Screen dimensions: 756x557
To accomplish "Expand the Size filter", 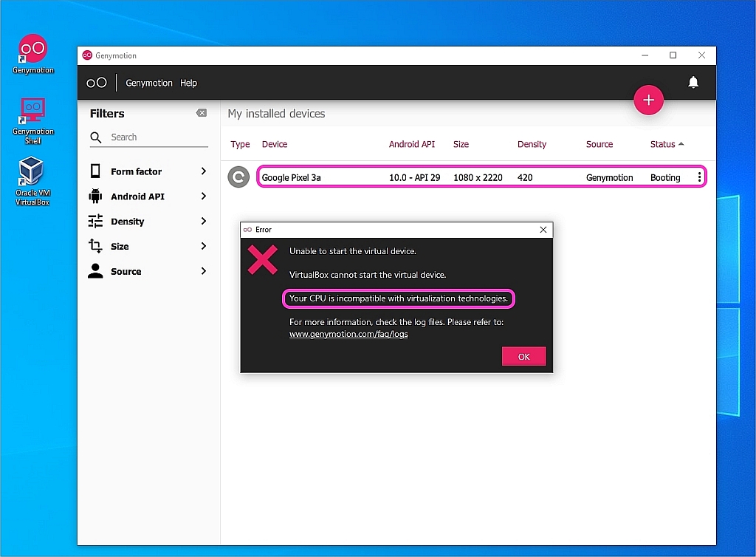I will point(204,246).
